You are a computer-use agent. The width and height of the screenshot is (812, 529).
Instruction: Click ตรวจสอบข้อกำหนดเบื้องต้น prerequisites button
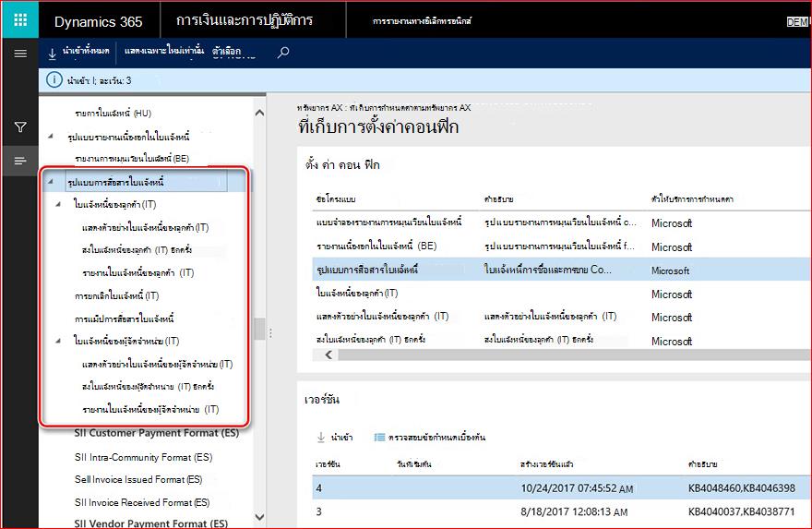pyautogui.click(x=429, y=438)
